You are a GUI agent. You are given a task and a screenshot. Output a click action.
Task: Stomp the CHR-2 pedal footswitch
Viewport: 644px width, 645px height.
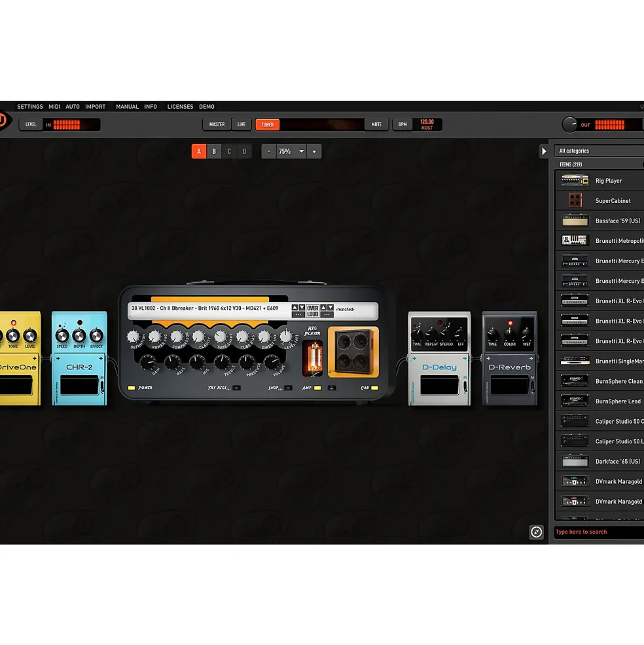click(79, 386)
